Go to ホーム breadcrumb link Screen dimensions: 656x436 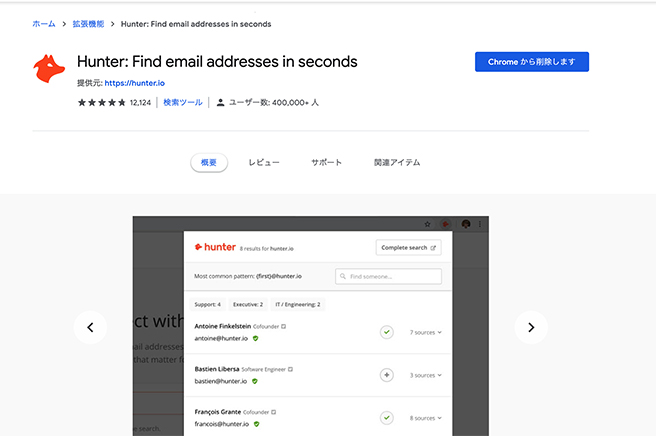[44, 24]
